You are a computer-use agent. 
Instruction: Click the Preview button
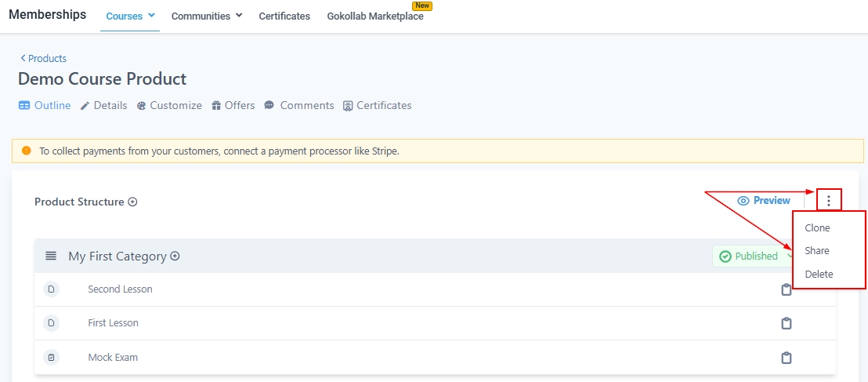click(x=764, y=201)
